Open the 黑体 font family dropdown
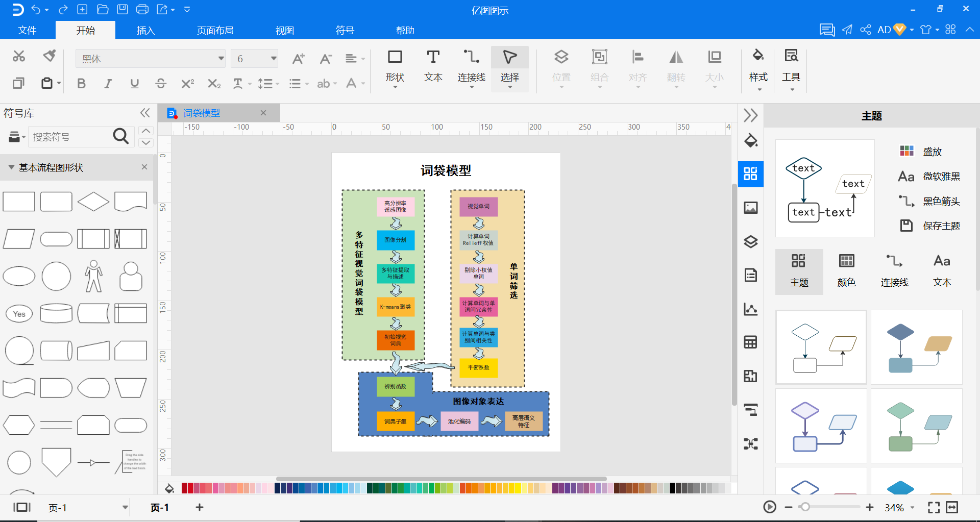 pyautogui.click(x=221, y=59)
